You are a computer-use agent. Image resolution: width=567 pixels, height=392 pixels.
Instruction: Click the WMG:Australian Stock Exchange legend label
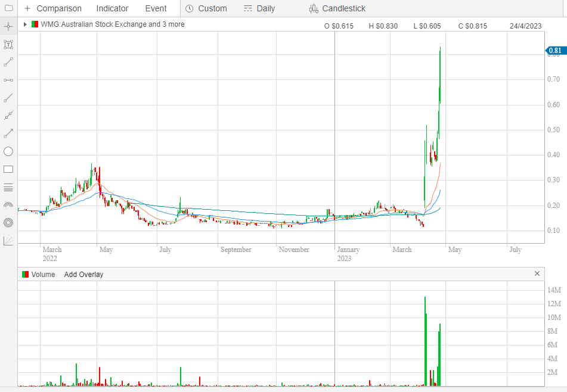point(113,24)
